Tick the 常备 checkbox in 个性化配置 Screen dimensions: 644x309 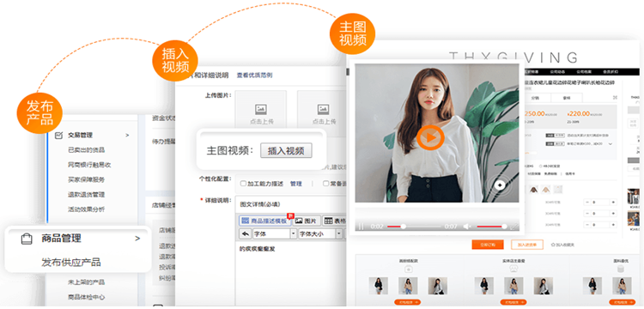click(325, 184)
